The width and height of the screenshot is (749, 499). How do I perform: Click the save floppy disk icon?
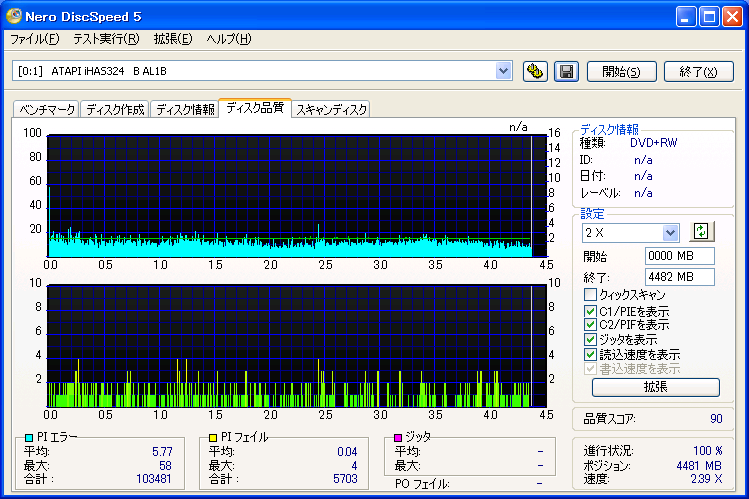(567, 72)
